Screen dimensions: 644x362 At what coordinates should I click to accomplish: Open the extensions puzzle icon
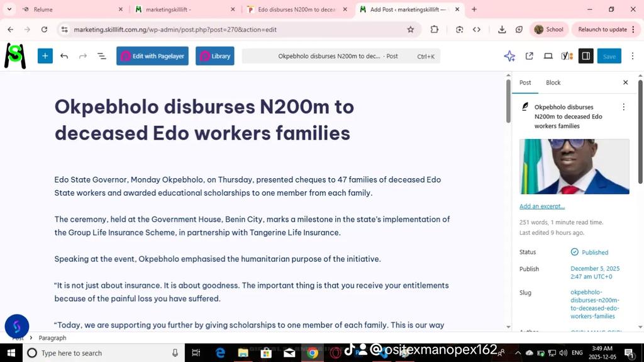coord(434,29)
